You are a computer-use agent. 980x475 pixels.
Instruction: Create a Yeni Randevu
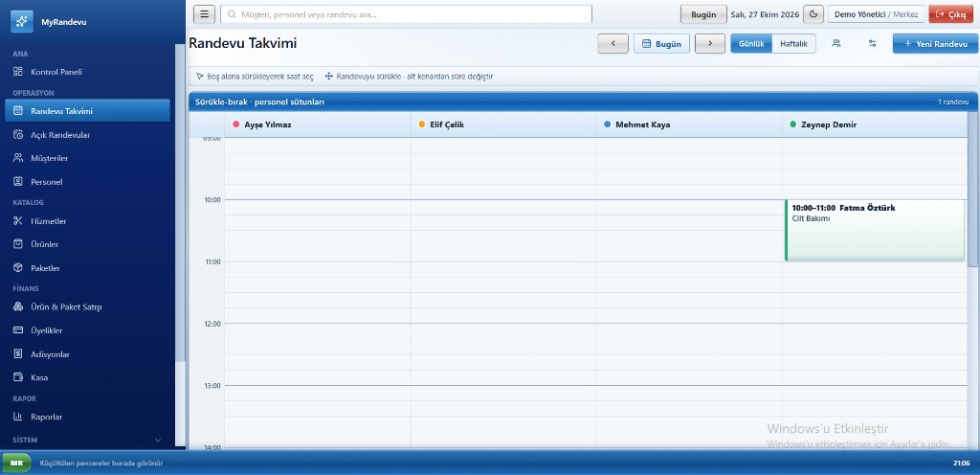(935, 44)
